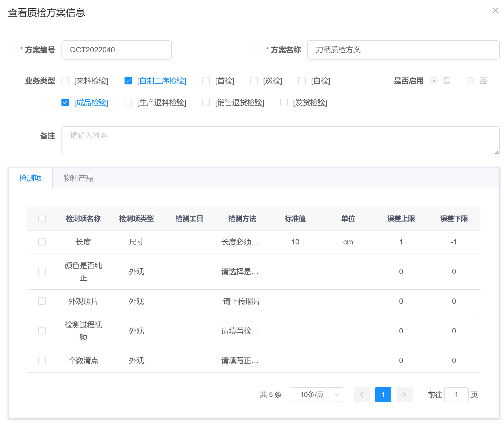Click the 颜色是否纯正 item name cell
Screen dimensions: 504x424
click(x=83, y=271)
